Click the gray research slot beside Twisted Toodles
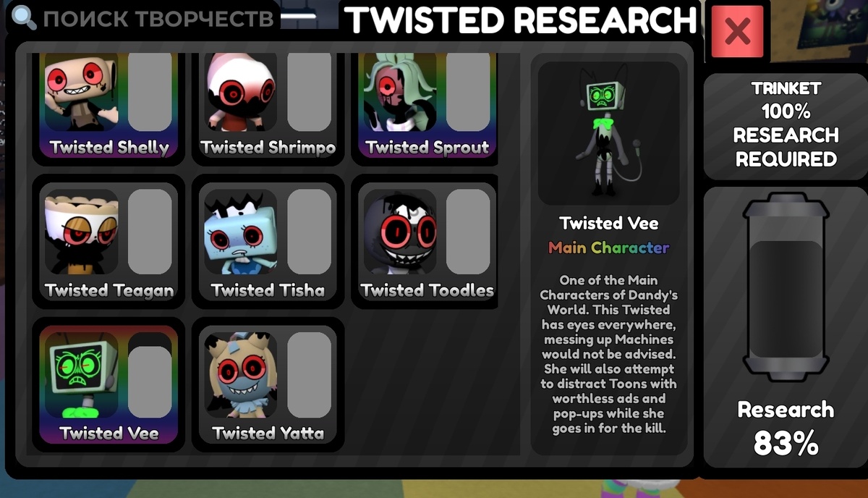 point(468,232)
